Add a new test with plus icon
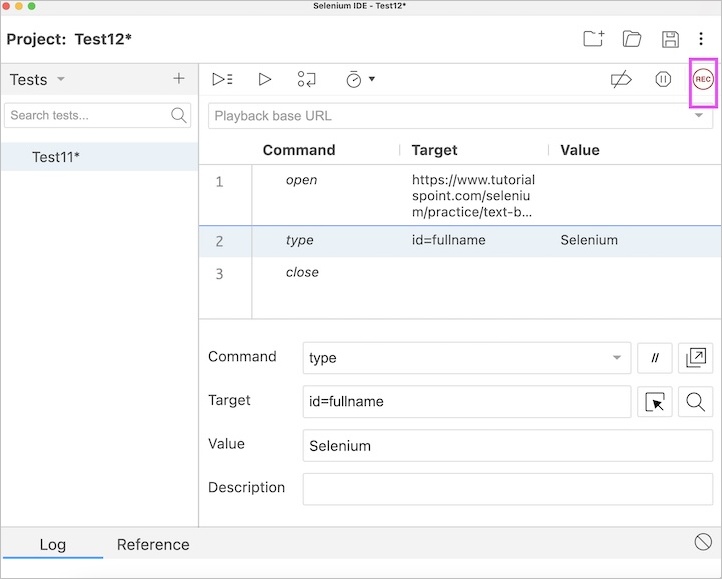Viewport: 722px width, 579px height. pyautogui.click(x=179, y=79)
